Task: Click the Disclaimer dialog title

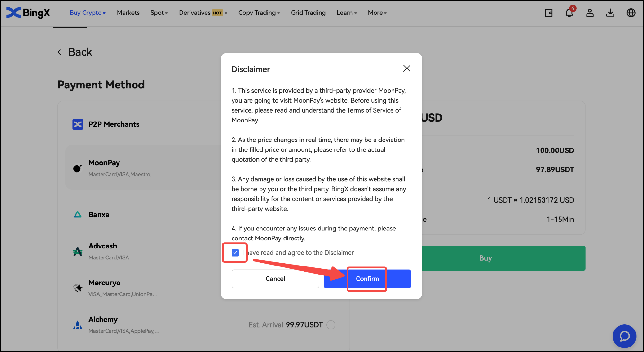Action: click(x=251, y=69)
